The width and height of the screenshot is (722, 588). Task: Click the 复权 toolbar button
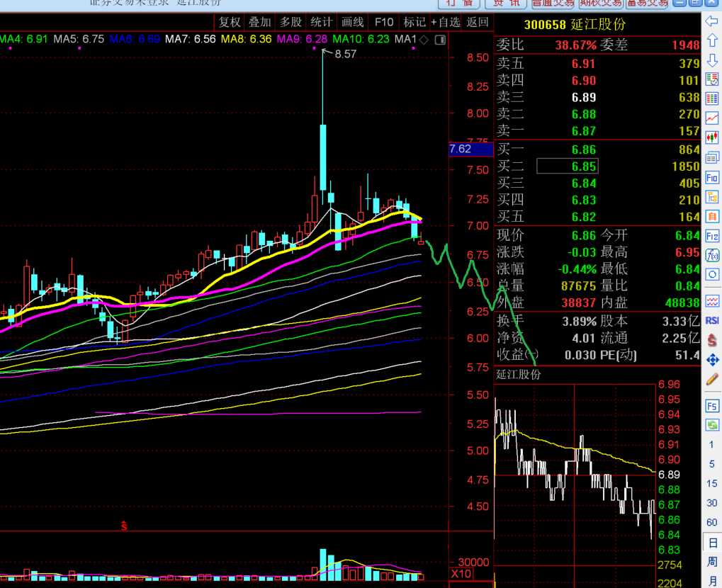click(x=230, y=22)
